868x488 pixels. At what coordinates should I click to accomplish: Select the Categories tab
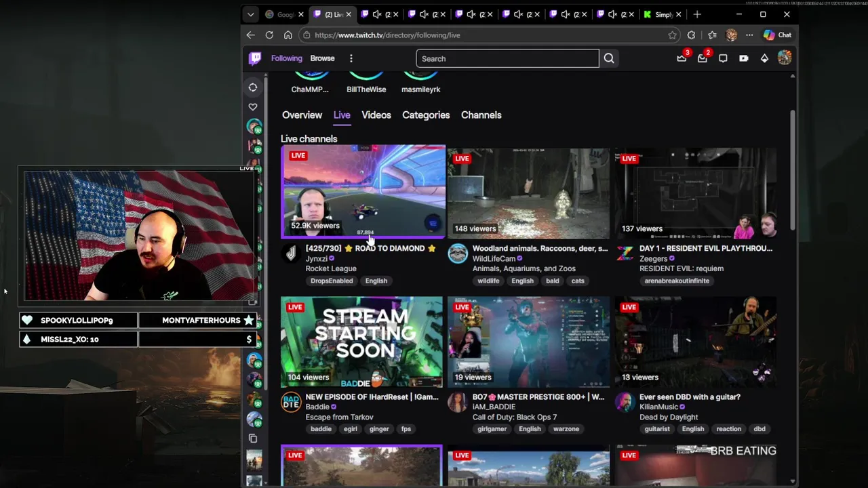426,115
